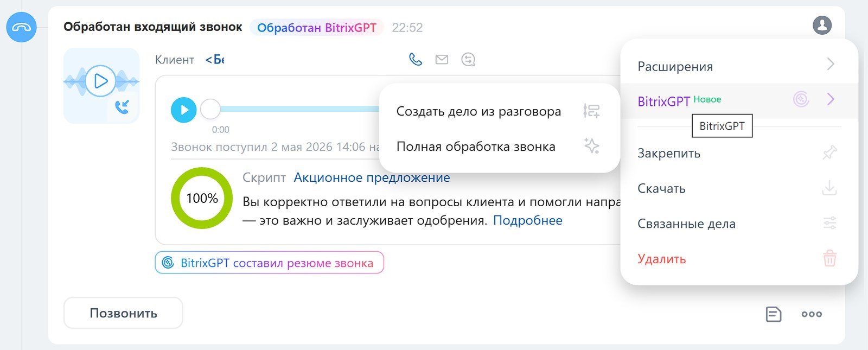Image resolution: width=868 pixels, height=350 pixels.
Task: Click the Клиент label
Action: [x=175, y=60]
